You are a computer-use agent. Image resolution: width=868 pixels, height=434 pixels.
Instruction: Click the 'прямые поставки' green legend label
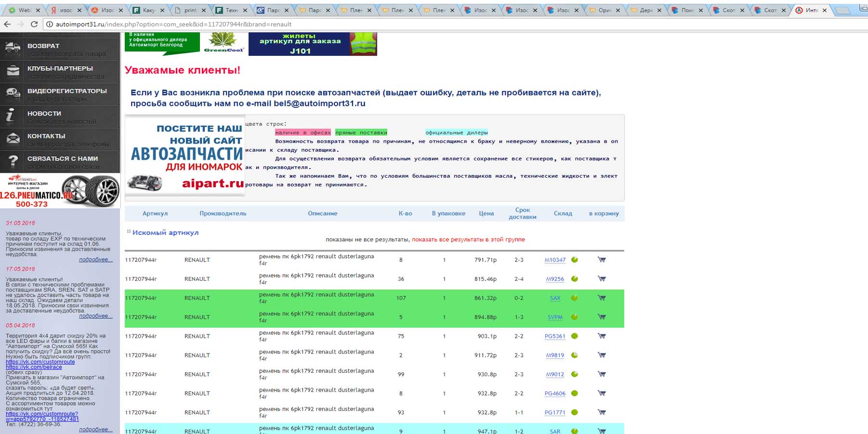[x=361, y=132]
